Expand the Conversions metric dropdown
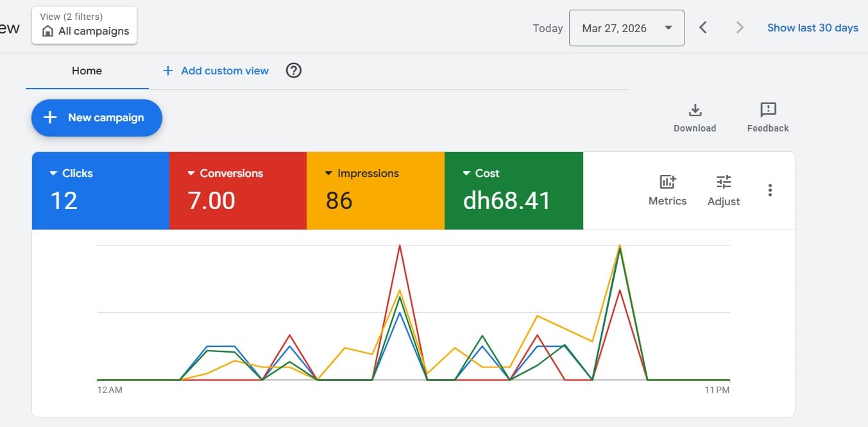868x427 pixels. tap(191, 174)
